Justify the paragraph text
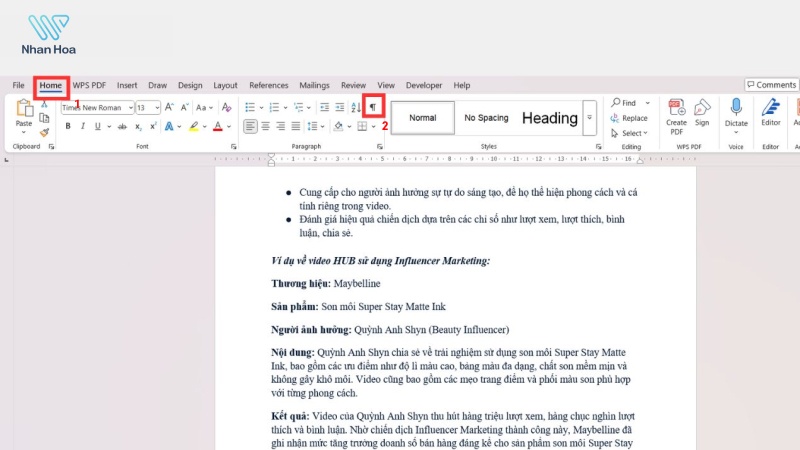Screen dimensions: 800x450 point(296,126)
